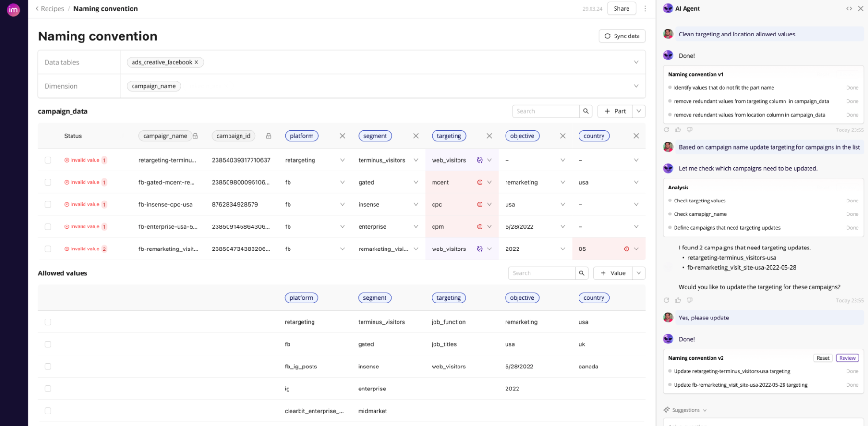Click the code brackets icon in AI Agent
The image size is (868, 426).
tap(849, 9)
